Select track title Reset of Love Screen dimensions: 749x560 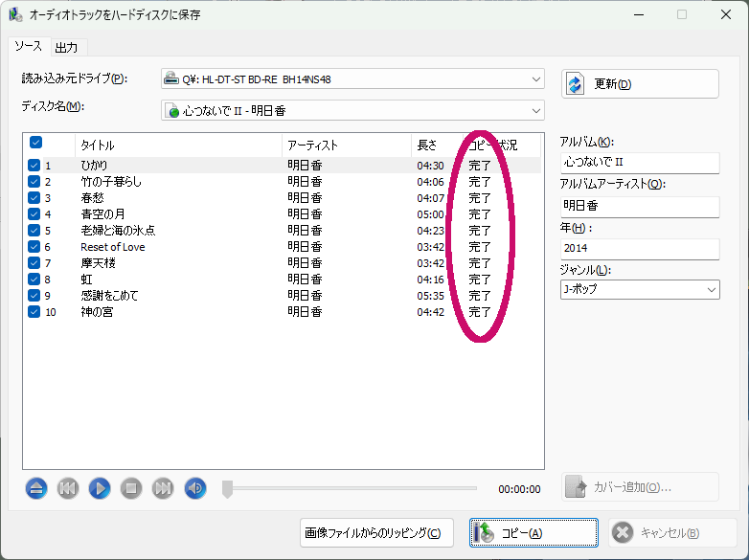(113, 247)
